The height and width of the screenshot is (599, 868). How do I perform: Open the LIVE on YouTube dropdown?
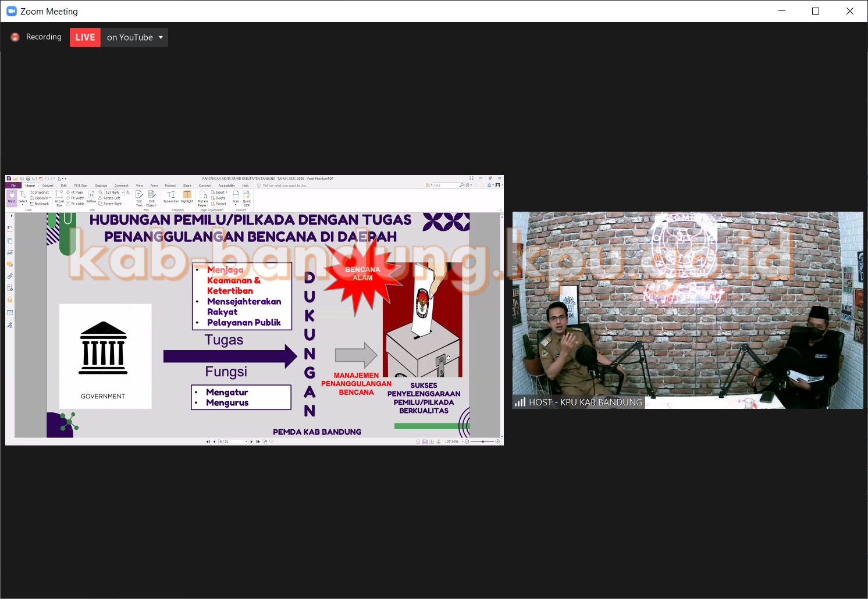161,37
